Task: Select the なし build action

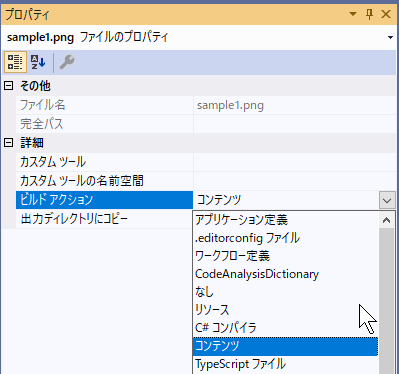Action: pos(286,292)
